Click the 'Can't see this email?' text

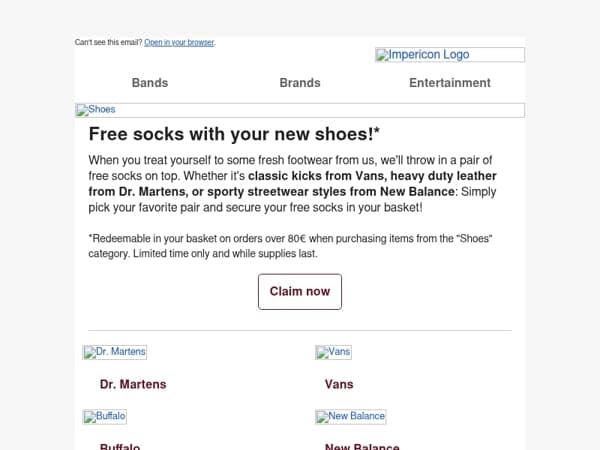tap(108, 42)
